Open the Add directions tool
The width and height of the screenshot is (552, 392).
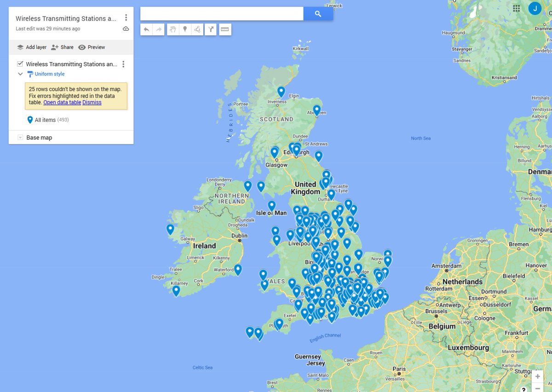point(210,29)
